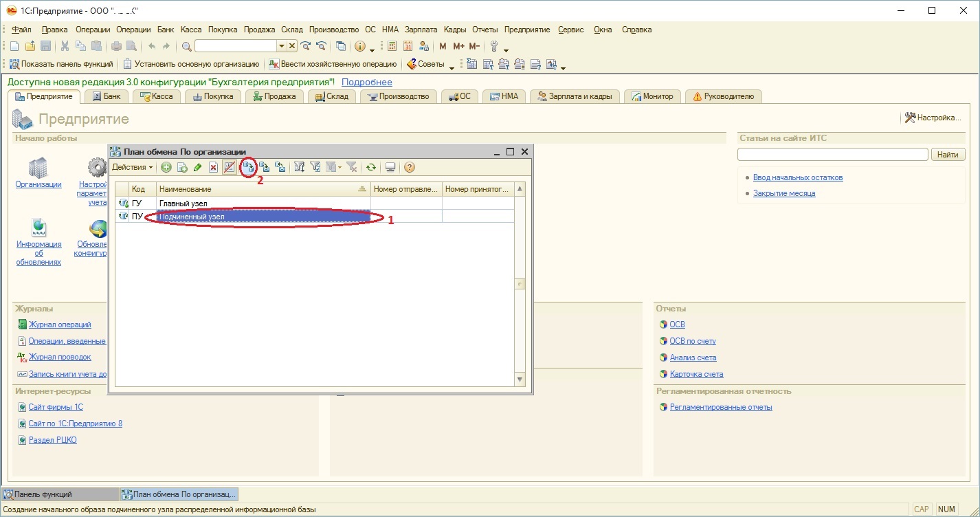Click the ИТС articles search field
980x517 pixels.
(832, 155)
